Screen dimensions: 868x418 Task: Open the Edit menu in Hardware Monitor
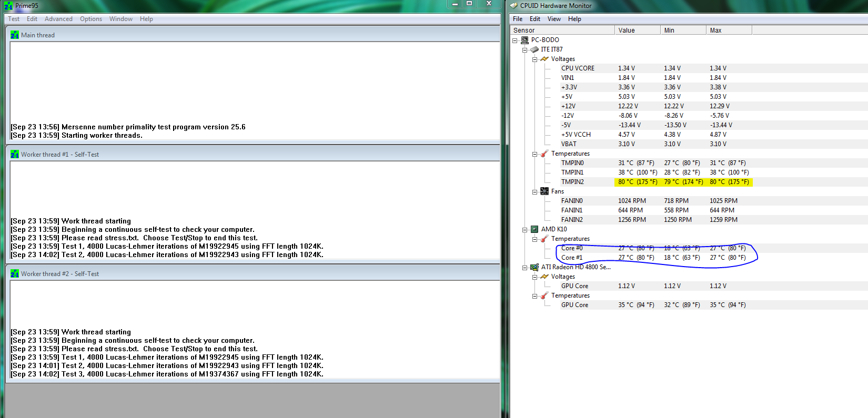click(535, 19)
